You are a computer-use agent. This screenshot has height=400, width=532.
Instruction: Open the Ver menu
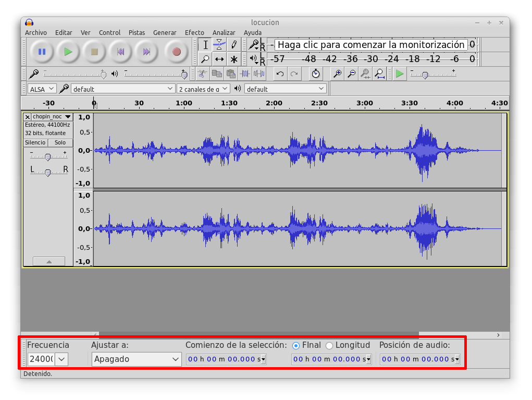click(x=85, y=33)
